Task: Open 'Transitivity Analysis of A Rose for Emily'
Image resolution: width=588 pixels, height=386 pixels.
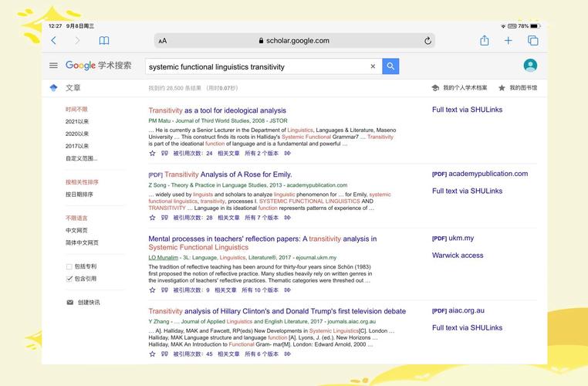Action: 228,174
